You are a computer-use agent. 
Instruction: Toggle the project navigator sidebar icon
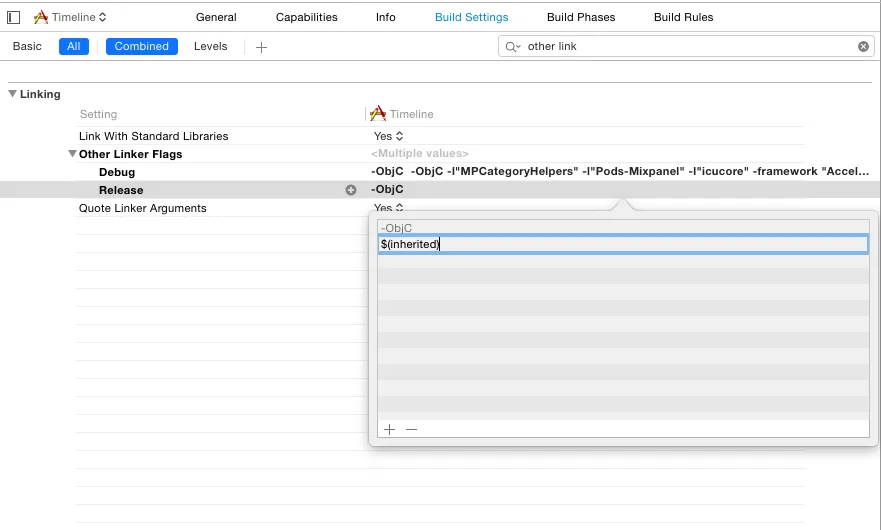click(x=13, y=17)
